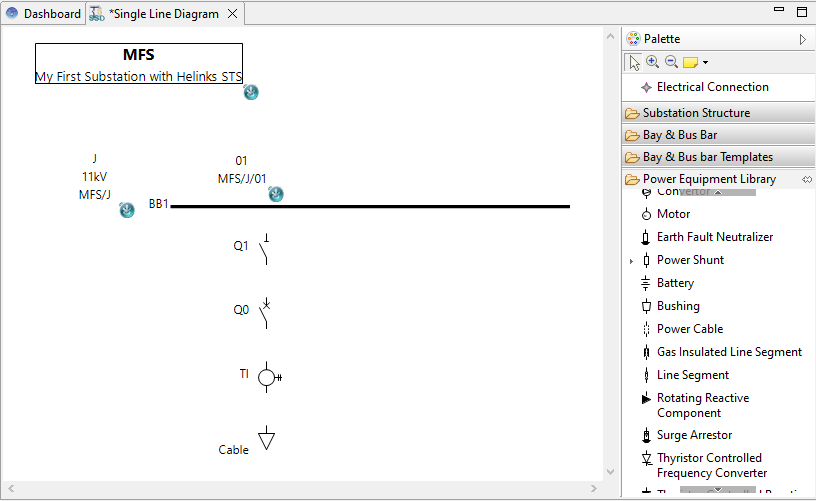Expand the Power Shunt tree arrow

click(631, 260)
